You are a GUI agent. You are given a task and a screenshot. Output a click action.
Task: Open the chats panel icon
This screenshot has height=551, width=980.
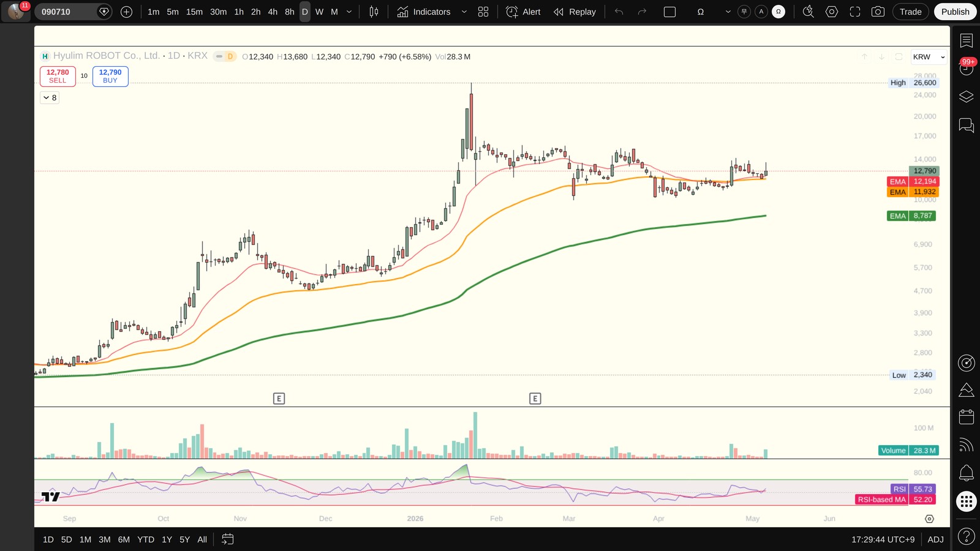[967, 126]
